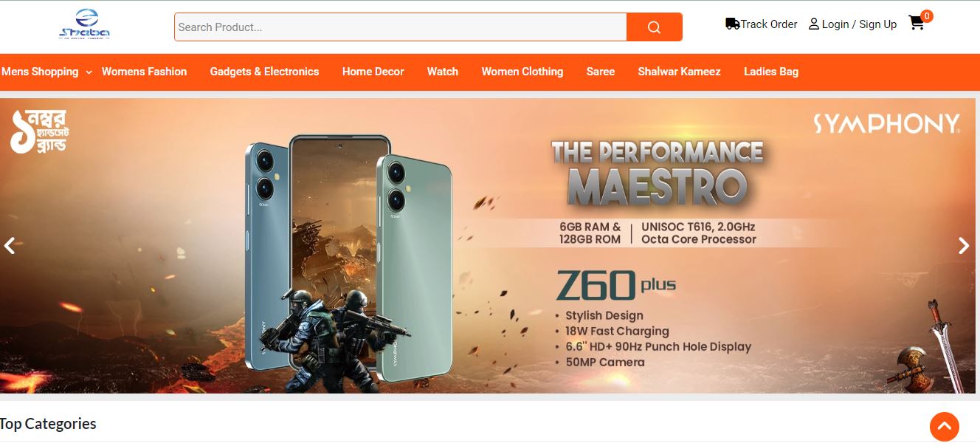Image resolution: width=980 pixels, height=446 pixels.
Task: Open the Ladies Bag category
Action: 771,72
